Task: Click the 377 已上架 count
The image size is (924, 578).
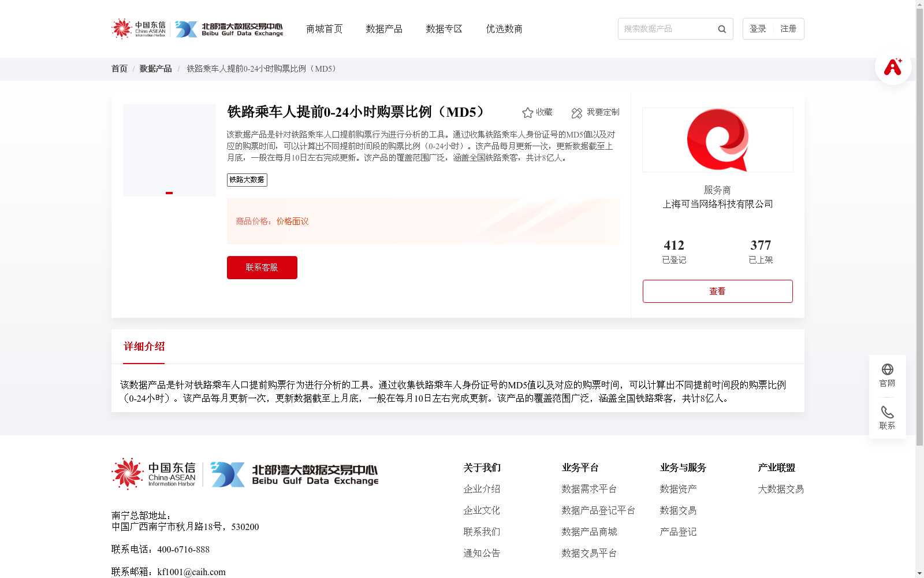Action: click(761, 251)
